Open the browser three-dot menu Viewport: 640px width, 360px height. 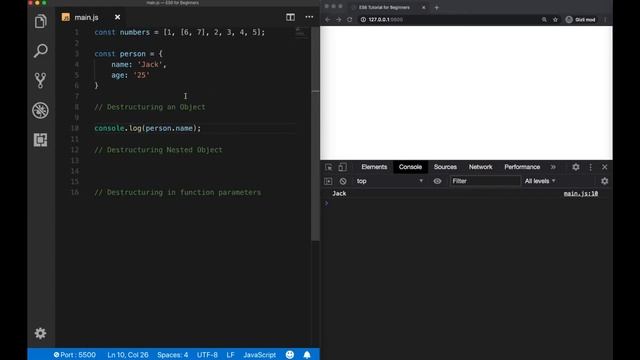pos(605,20)
